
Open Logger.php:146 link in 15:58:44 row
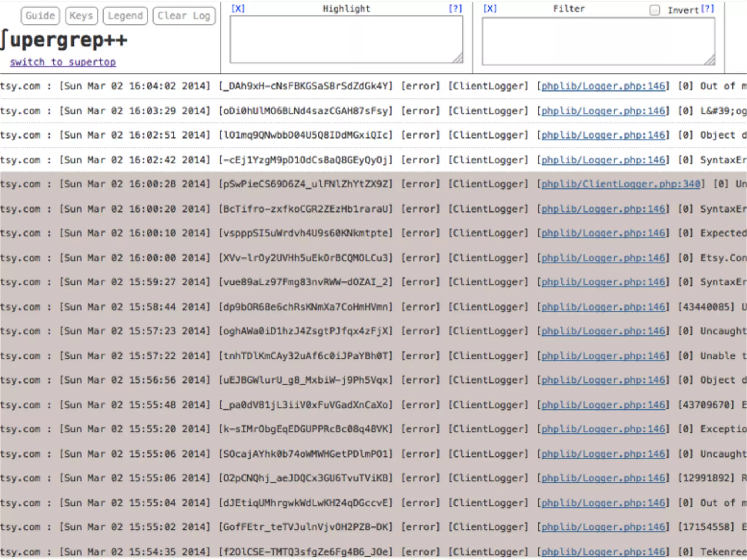tap(603, 307)
